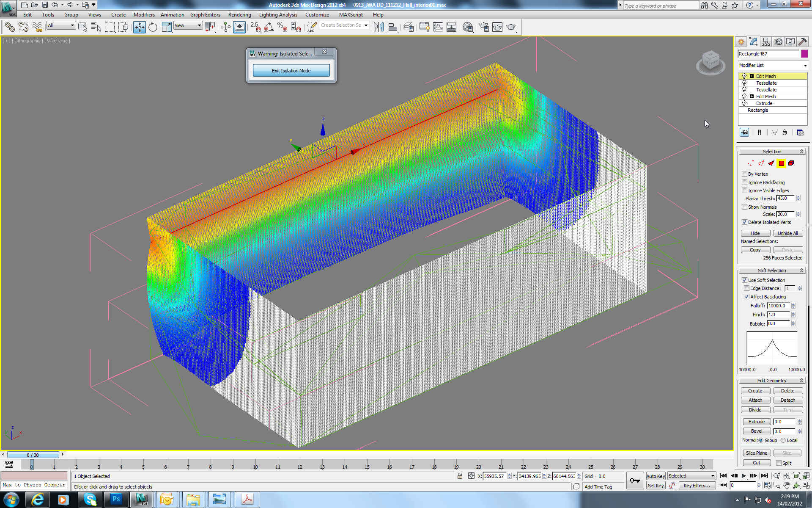Switch to Polygon sub-object selection mode
812x508 pixels.
pos(781,163)
